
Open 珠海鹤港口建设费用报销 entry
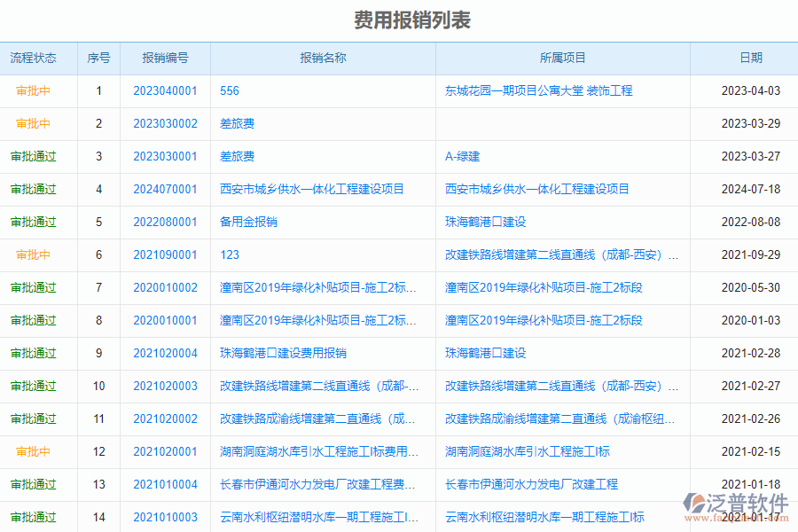[286, 353]
